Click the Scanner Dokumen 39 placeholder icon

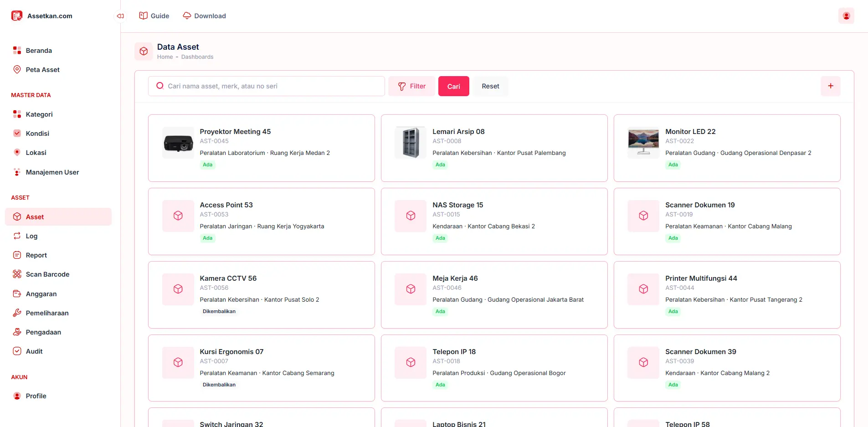[643, 363]
